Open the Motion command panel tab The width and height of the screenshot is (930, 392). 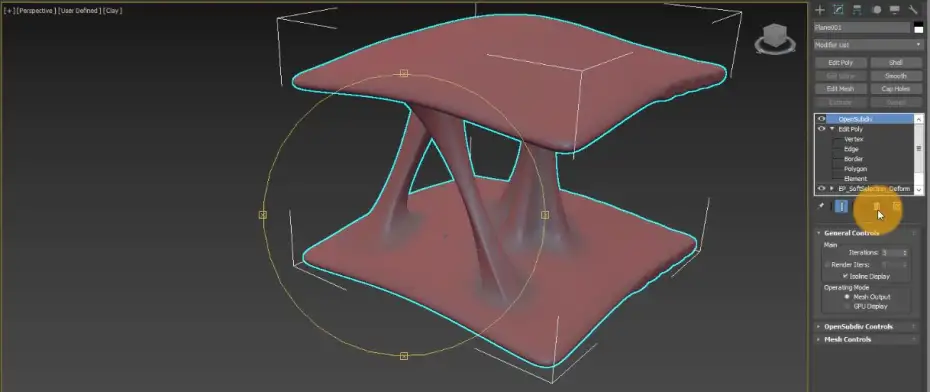point(876,9)
